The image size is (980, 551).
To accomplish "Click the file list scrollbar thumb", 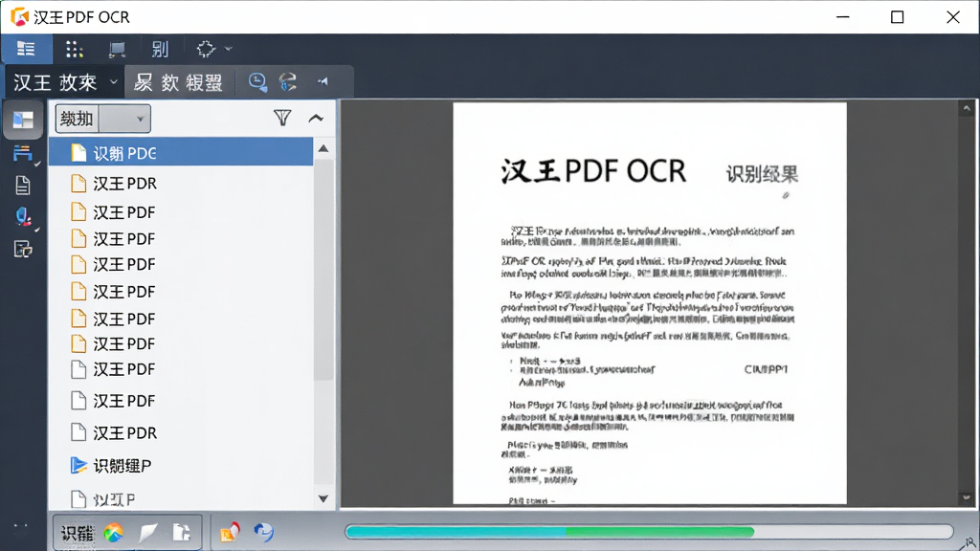I will (x=323, y=270).
